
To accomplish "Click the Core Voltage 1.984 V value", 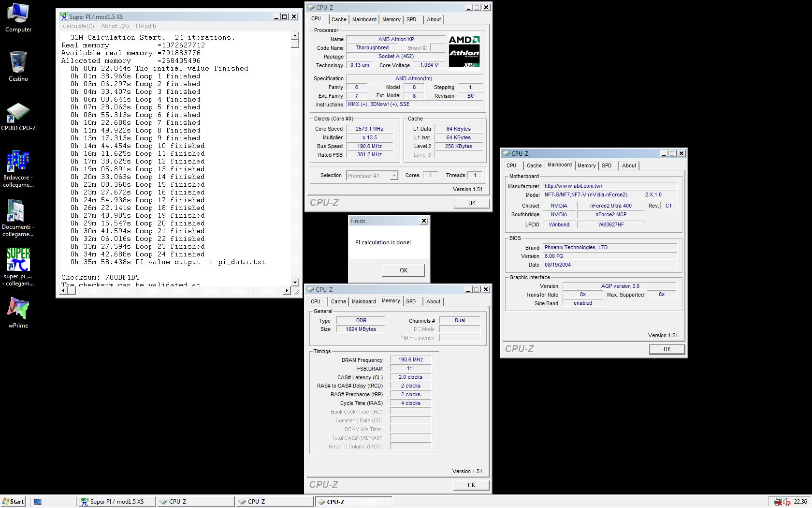I will (x=429, y=65).
